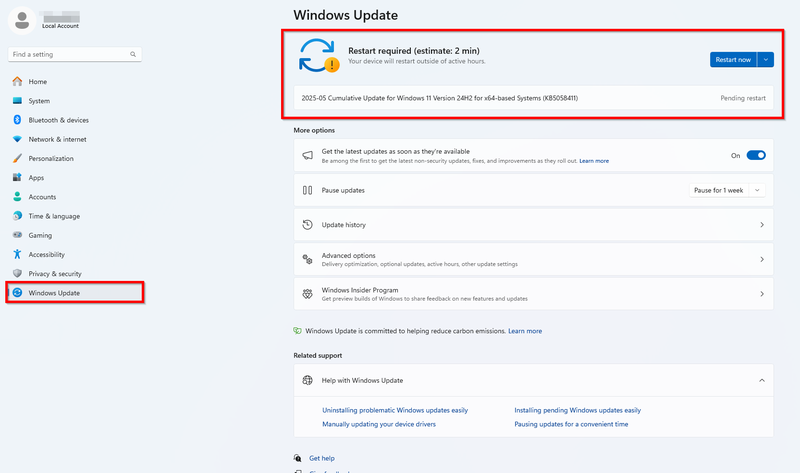The image size is (800, 473).
Task: Click the Find a setting search box
Action: [75, 54]
